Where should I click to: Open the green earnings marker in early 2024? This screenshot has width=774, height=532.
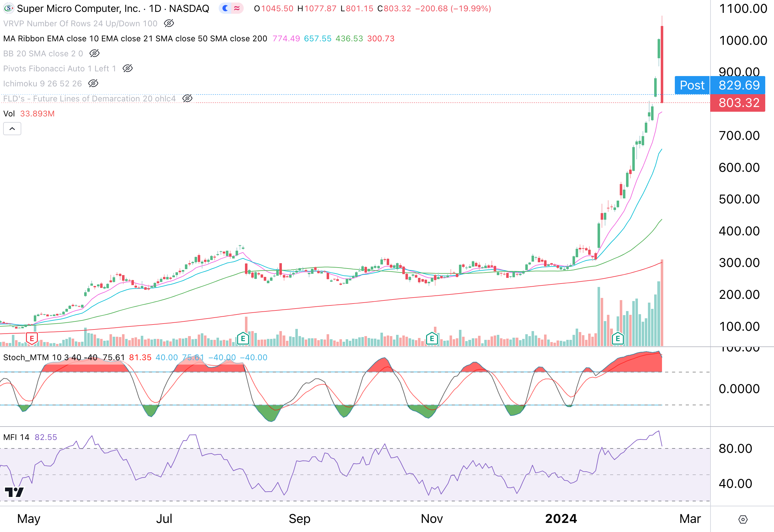click(x=618, y=339)
